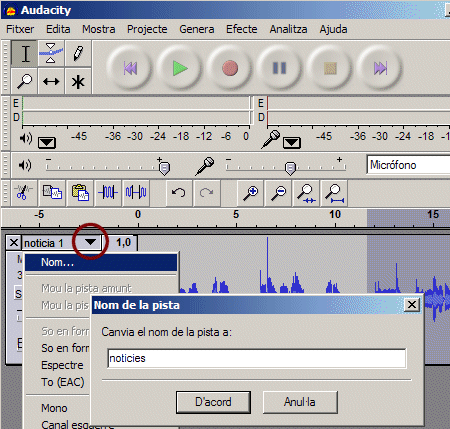Image resolution: width=450 pixels, height=429 pixels.
Task: Select the Multi-tool asterisk mode
Action: pos(78,81)
